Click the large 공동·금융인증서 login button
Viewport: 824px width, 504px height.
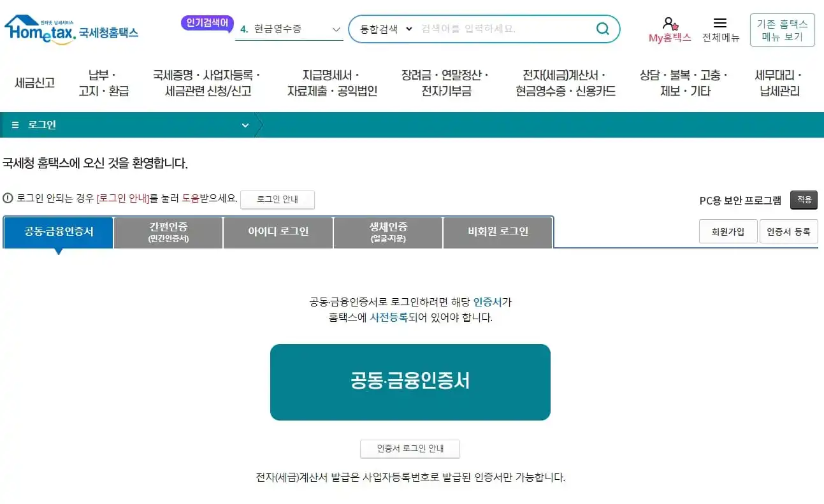click(x=410, y=382)
